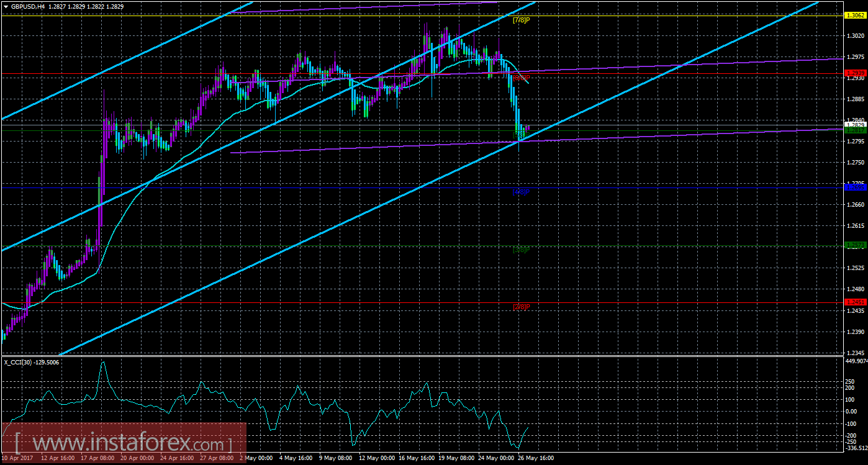Screen dimensions: 868x465
Task: Click the green 1.2817 price tag
Action: 855,130
